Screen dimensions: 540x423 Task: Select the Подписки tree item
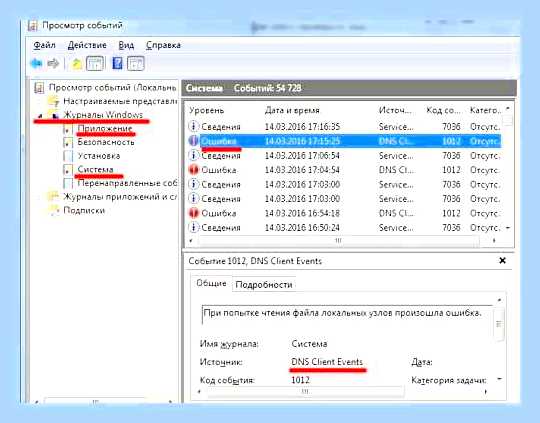click(84, 210)
